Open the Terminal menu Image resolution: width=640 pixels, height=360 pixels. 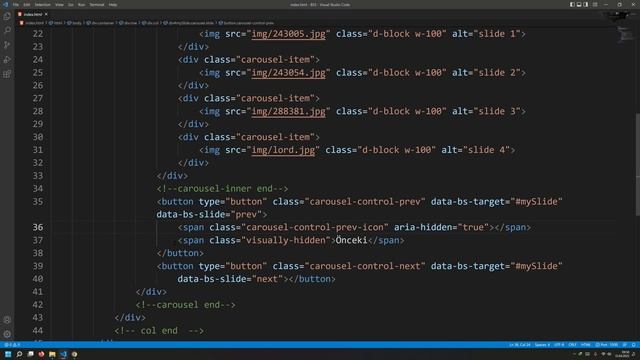(97, 4)
